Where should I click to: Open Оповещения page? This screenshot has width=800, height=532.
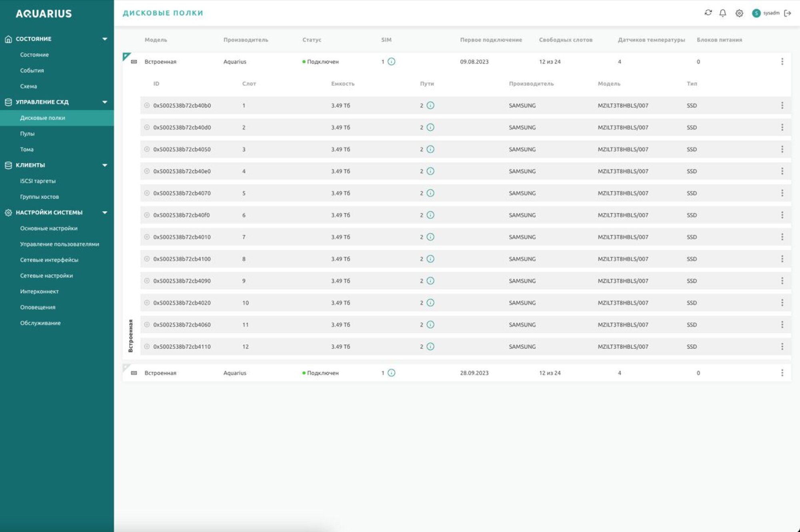(38, 307)
